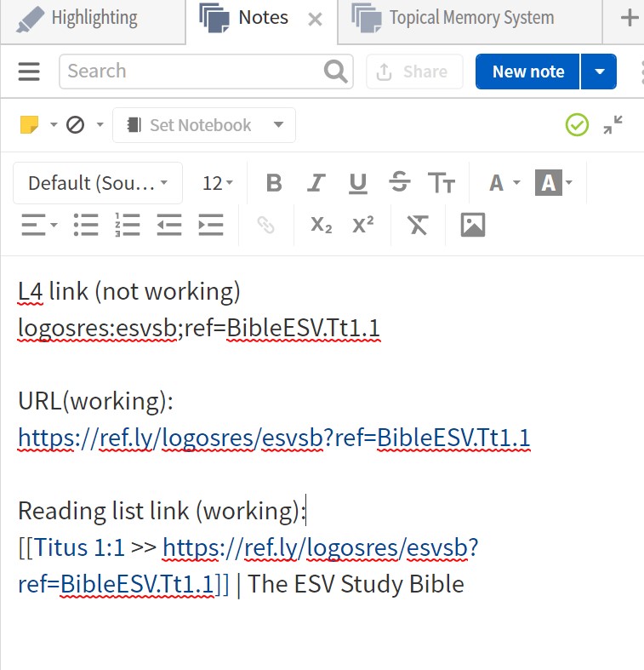This screenshot has width=644, height=670.
Task: Click the Titus 1:1 reading list link
Action: point(79,547)
